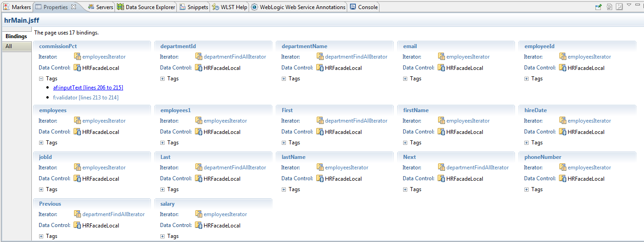Switch to the Servers tab

(100, 7)
